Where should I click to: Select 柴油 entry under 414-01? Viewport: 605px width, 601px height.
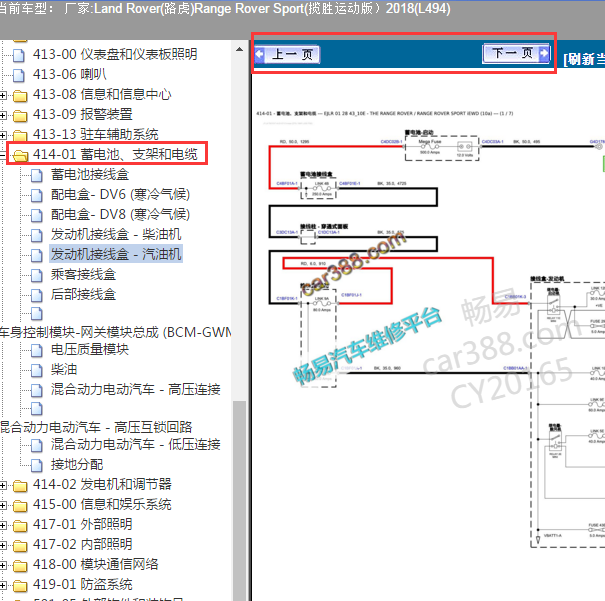64,370
